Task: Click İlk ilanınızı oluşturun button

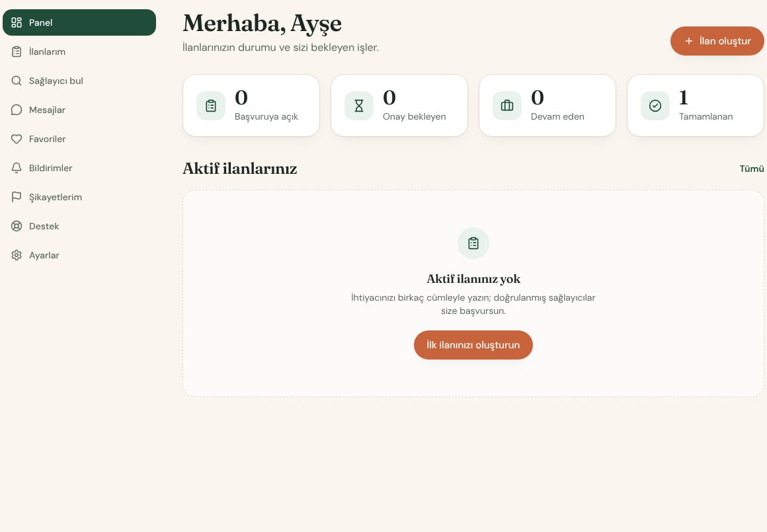Action: [473, 345]
